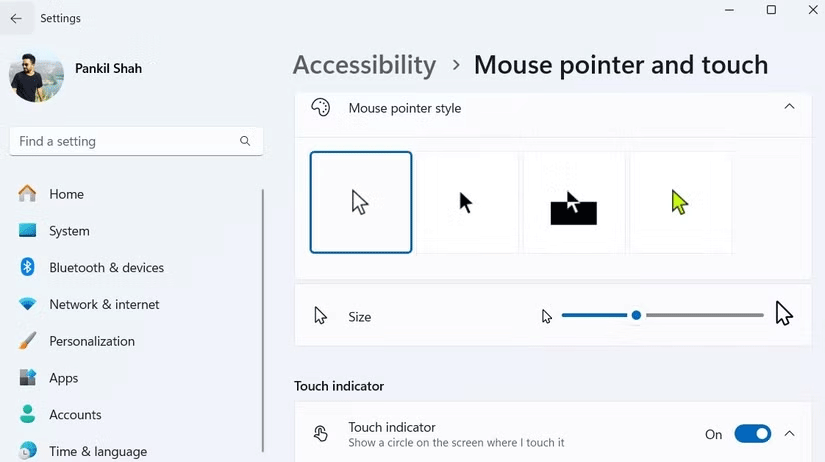
Task: Select the black mouse pointer style
Action: point(467,202)
